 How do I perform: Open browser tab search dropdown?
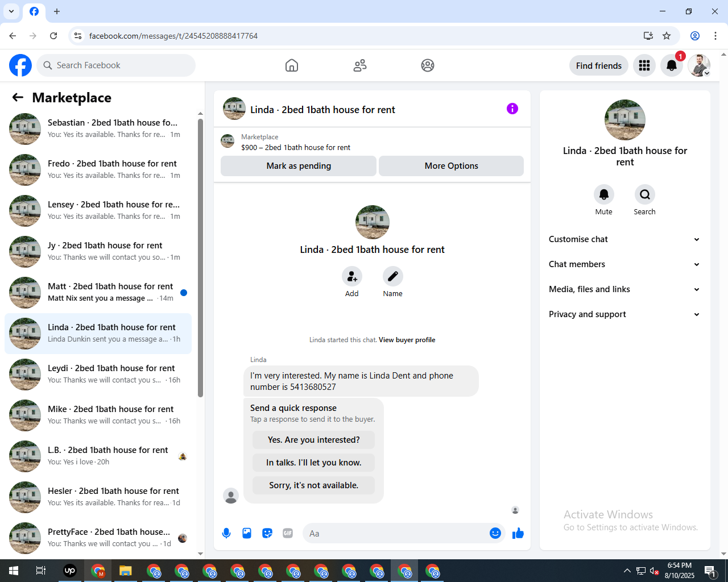click(x=11, y=11)
